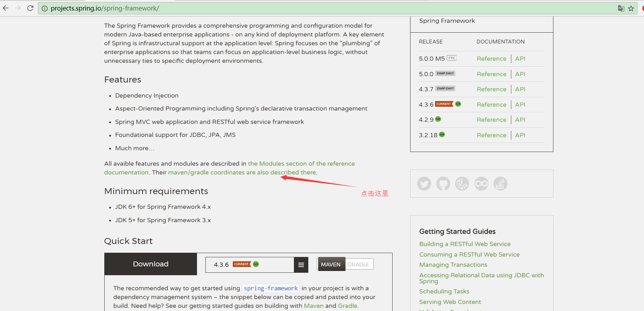Image resolution: width=644 pixels, height=311 pixels.
Task: Click the continuous integration infinity icon
Action: coord(481,184)
